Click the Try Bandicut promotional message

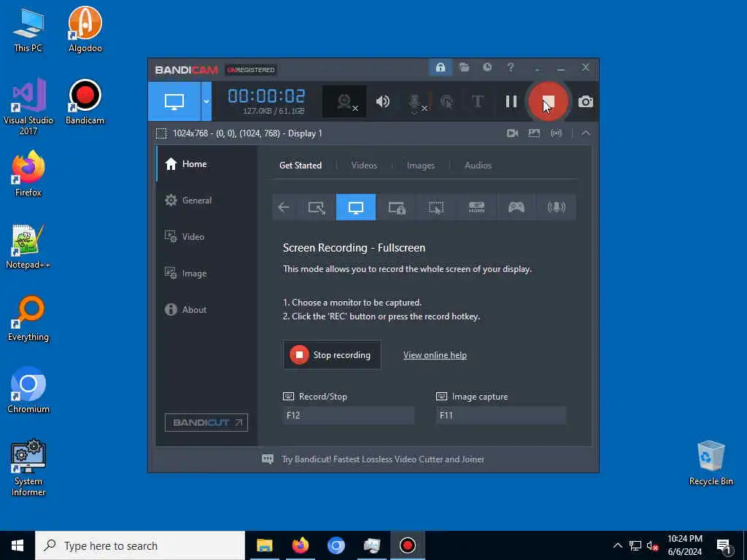pyautogui.click(x=382, y=459)
